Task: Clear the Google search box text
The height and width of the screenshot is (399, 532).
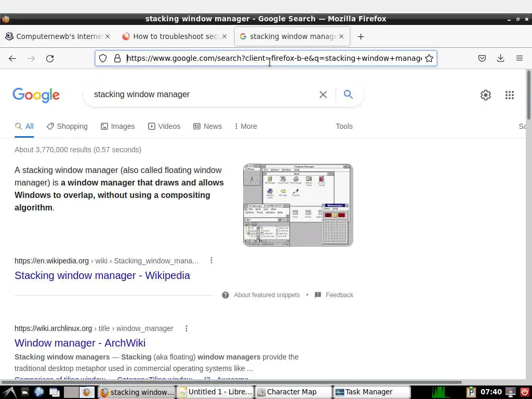Action: (x=323, y=95)
